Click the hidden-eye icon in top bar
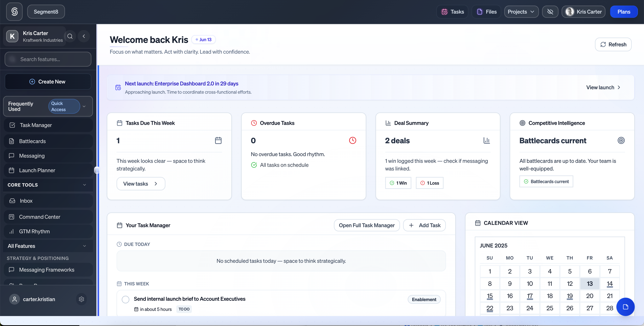The height and width of the screenshot is (326, 644). pyautogui.click(x=550, y=12)
